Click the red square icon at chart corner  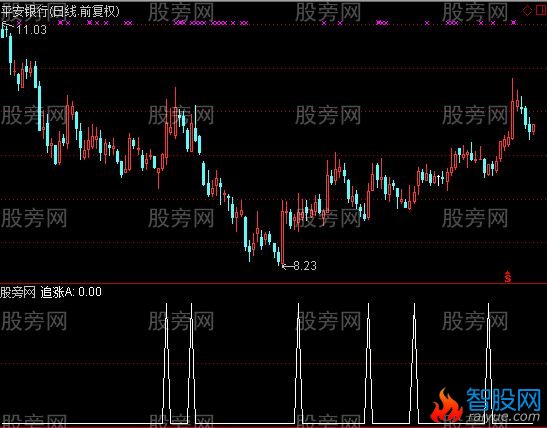pos(540,10)
